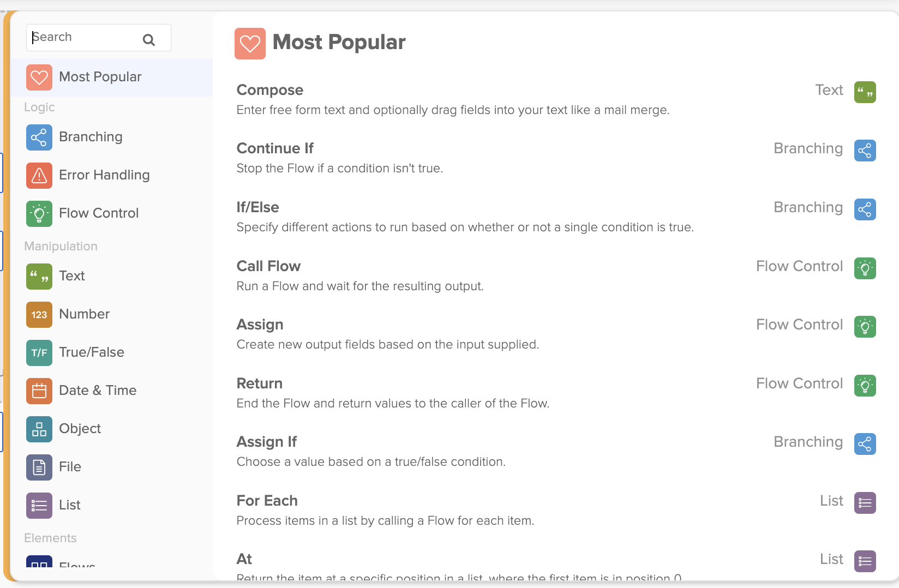Viewport: 899px width, 588px height.
Task: Click the green Text icon beside Compose
Action: [865, 92]
